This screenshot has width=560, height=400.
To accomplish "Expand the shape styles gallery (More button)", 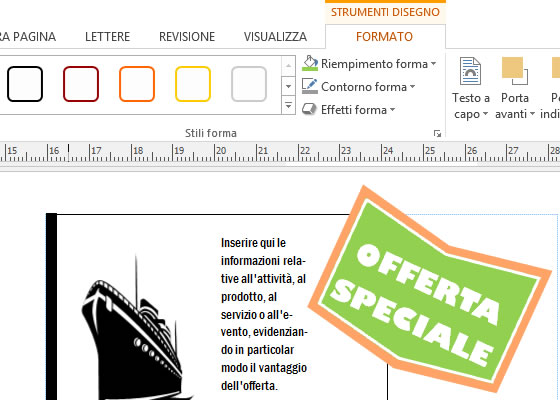I will [289, 105].
